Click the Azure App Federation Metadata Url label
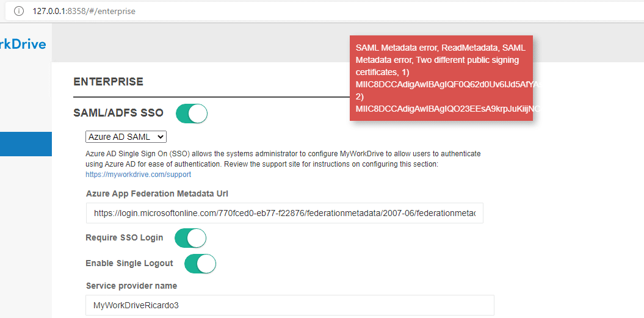 coord(157,194)
